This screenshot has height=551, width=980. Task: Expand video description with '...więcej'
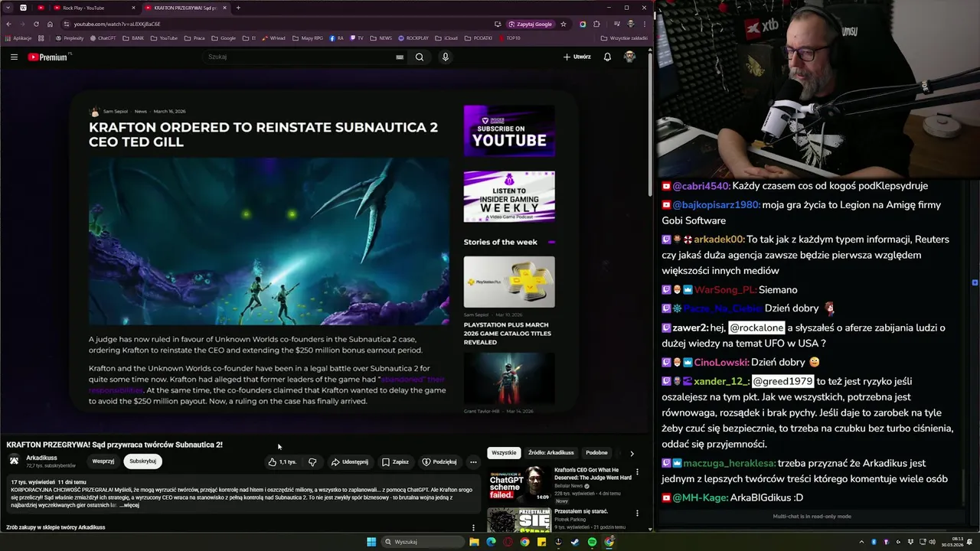(x=129, y=505)
